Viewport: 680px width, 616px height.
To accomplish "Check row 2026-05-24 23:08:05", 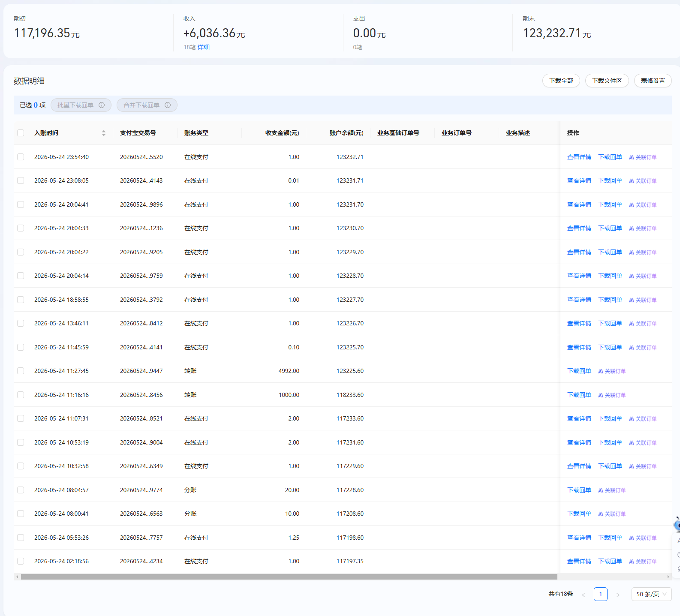I will (21, 180).
